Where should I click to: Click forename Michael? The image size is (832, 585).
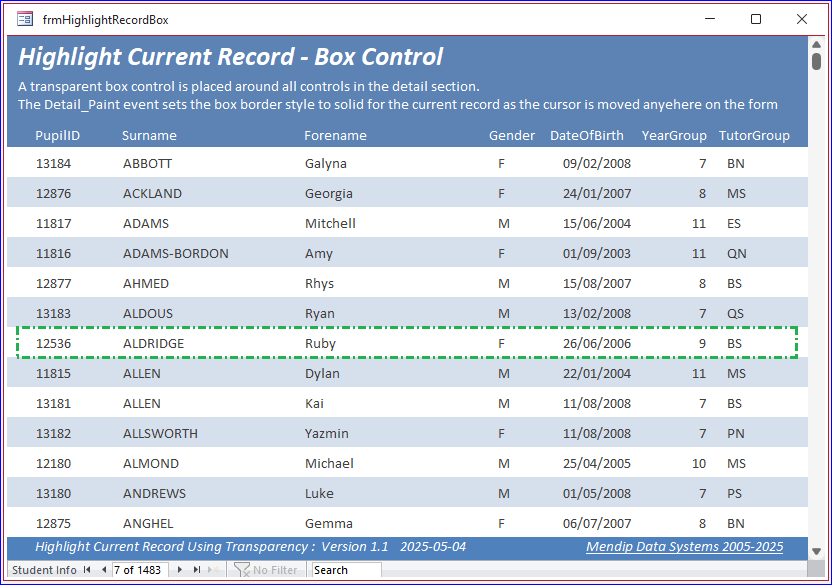pyautogui.click(x=329, y=463)
